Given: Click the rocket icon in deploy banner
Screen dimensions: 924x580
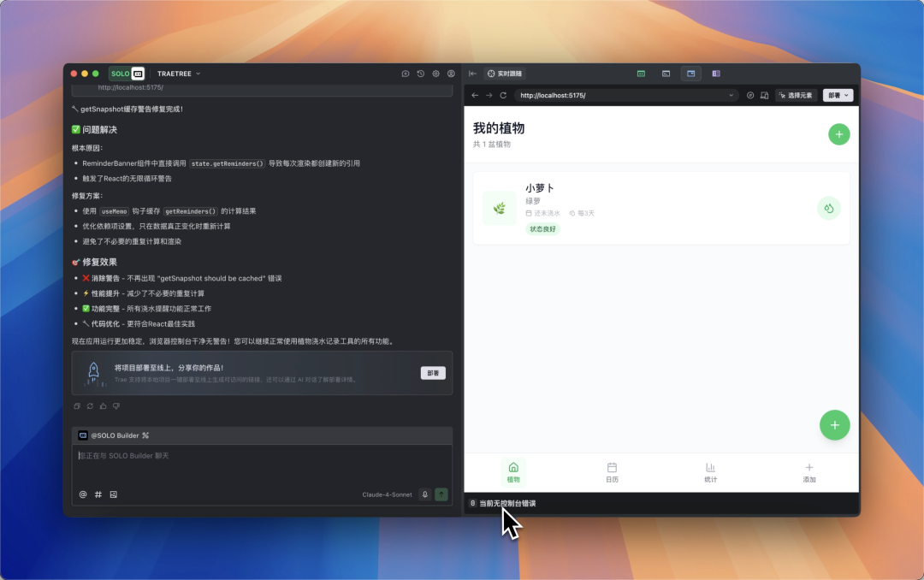Looking at the screenshot, I should click(93, 373).
